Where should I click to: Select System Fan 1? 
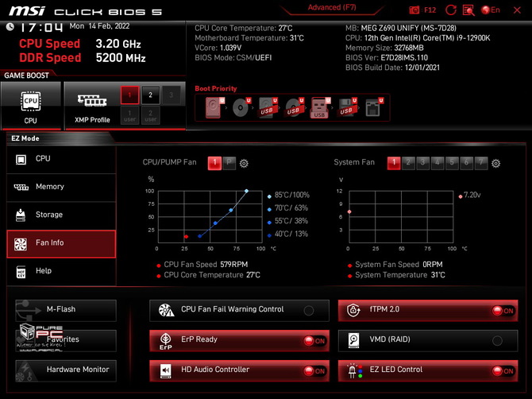tap(394, 163)
